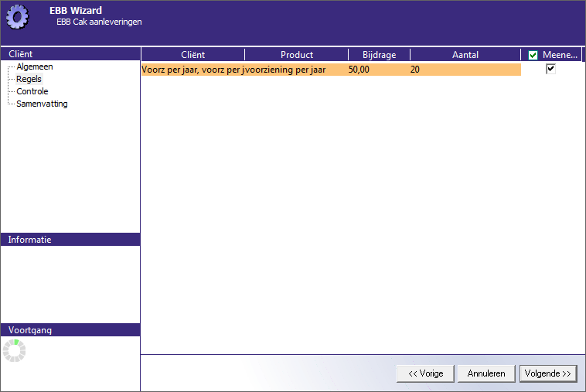Viewport: 586px width, 392px height.
Task: Click the Bijdrage value 50,00
Action: (358, 70)
